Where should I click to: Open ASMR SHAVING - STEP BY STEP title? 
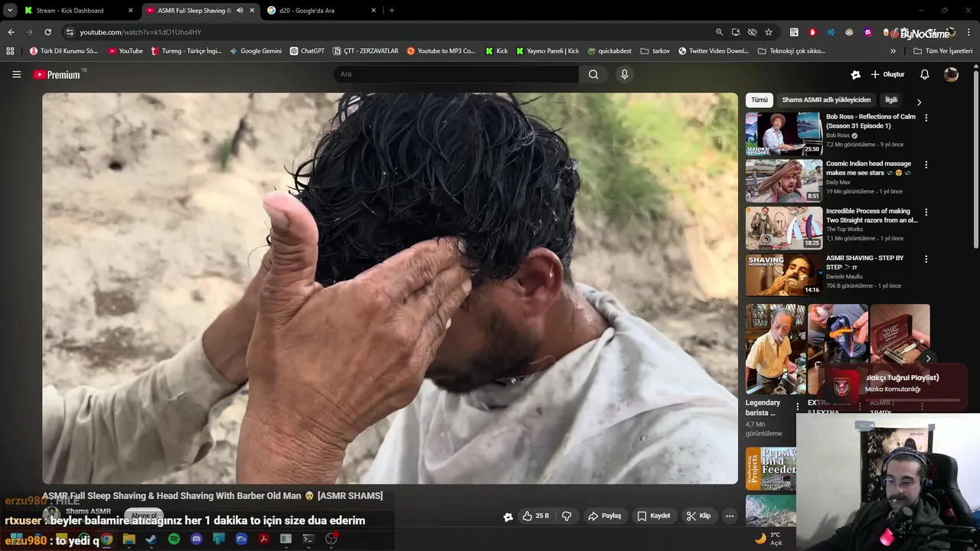(864, 262)
